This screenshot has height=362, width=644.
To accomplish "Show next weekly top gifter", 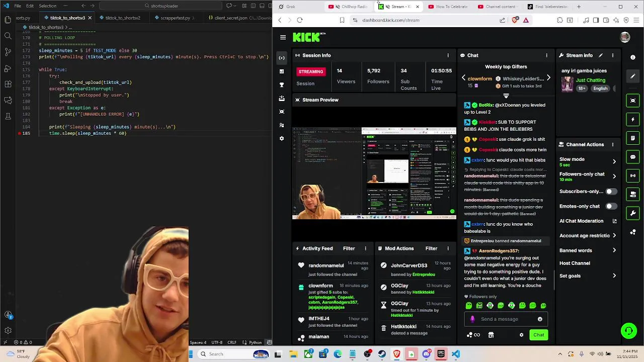I will (x=548, y=78).
